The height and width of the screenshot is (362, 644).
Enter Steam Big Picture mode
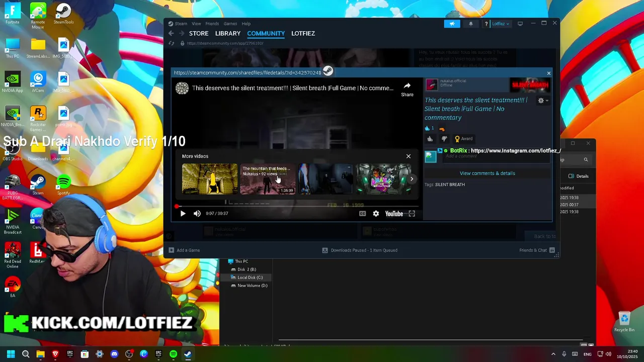tap(520, 24)
